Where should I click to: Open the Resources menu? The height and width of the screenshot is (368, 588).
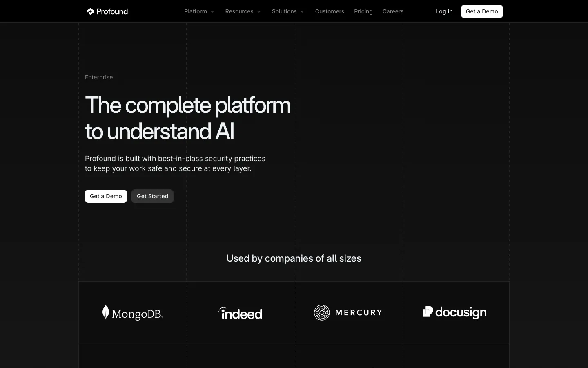pos(239,11)
